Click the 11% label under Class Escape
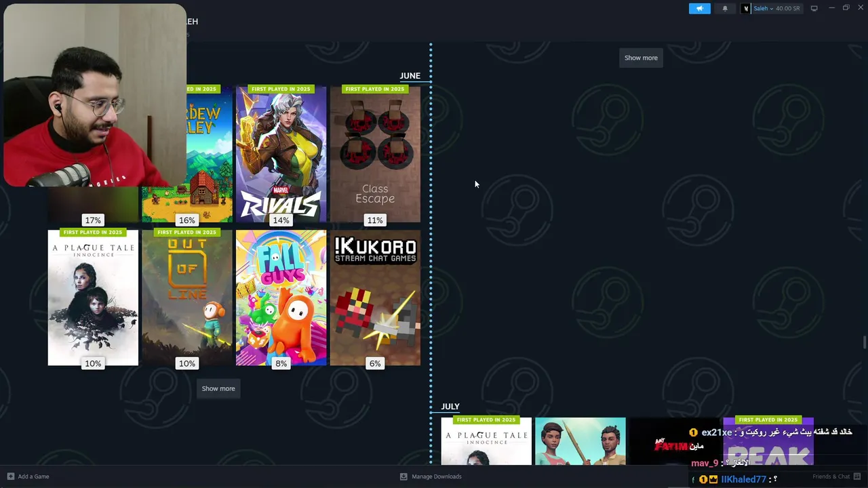The height and width of the screenshot is (488, 868). (x=375, y=220)
